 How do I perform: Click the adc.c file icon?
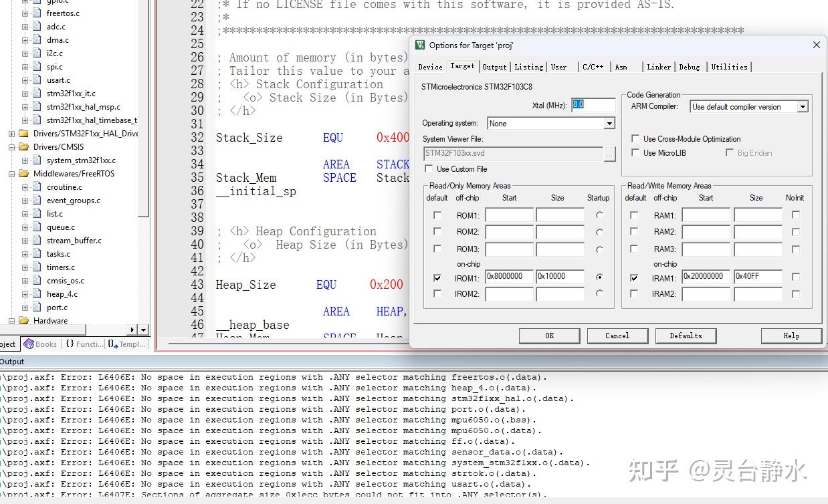coord(37,27)
